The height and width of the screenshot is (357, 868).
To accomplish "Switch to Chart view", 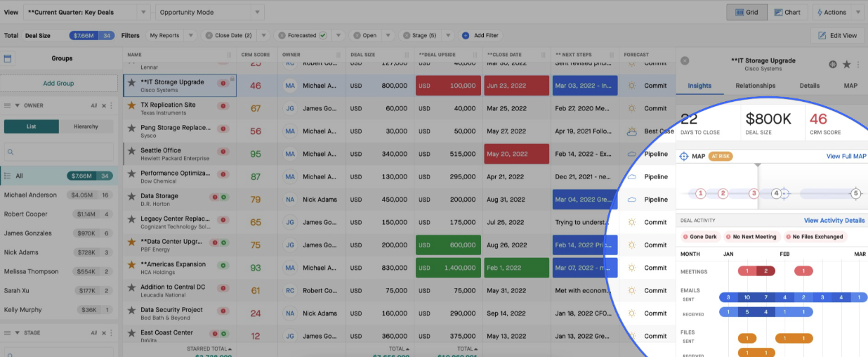I will coord(788,13).
